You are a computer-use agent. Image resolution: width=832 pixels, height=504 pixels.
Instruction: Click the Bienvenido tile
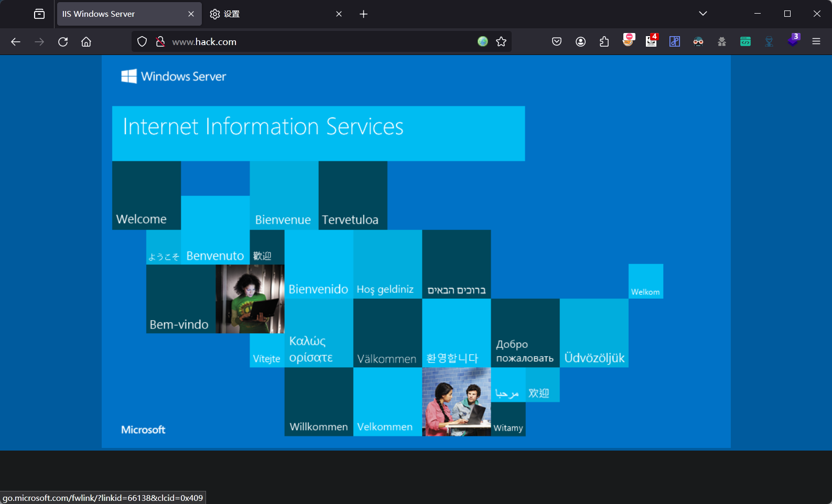[x=319, y=265]
